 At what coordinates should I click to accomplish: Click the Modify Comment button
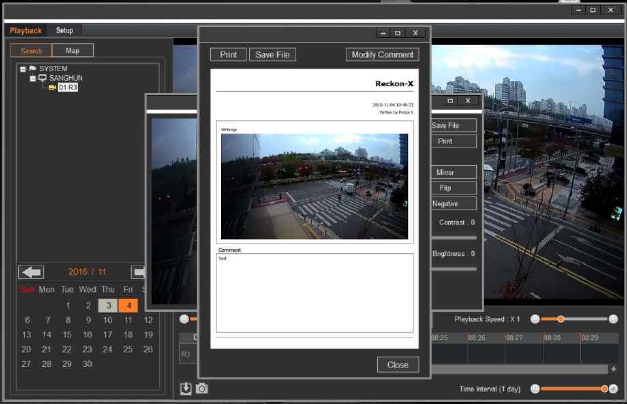click(382, 55)
